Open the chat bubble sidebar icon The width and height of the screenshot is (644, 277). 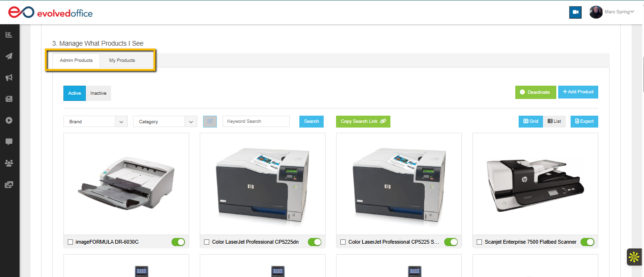9,142
